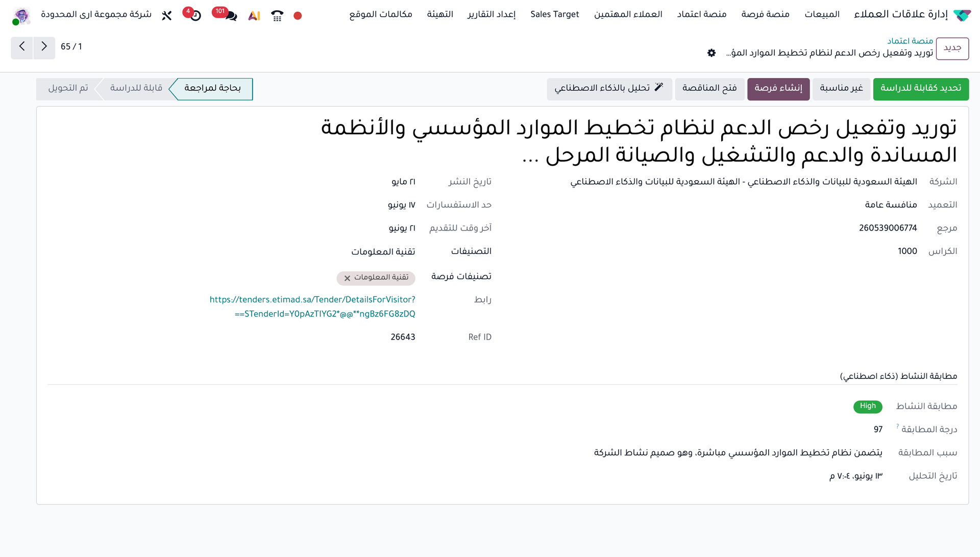The width and height of the screenshot is (980, 557).
Task: Click درجة المطابقة score 97
Action: pyautogui.click(x=878, y=430)
